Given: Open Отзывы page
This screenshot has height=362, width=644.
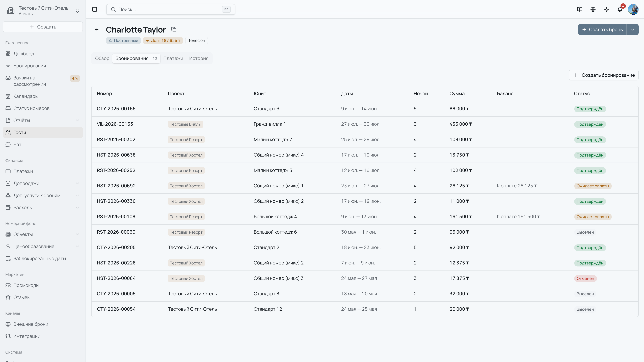Looking at the screenshot, I should 43,297.
